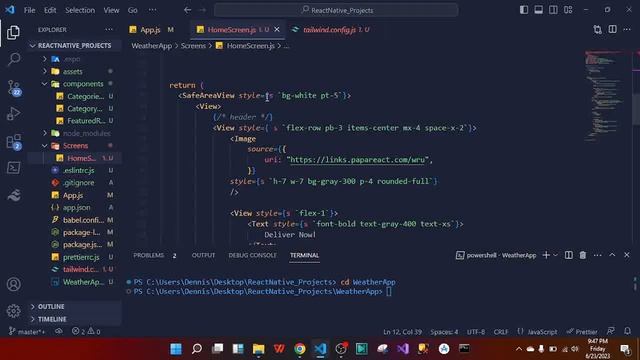Switch to the tailwind.config.js tab

pyautogui.click(x=330, y=29)
